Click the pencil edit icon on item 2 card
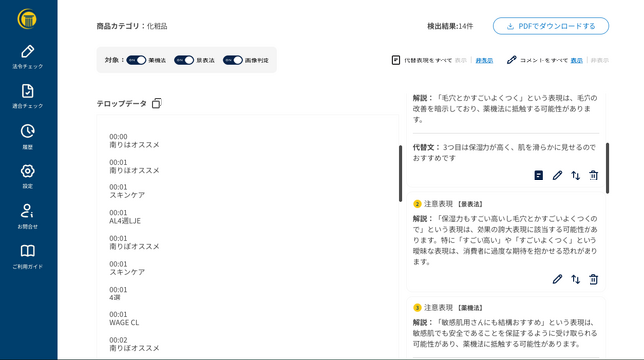 tap(557, 279)
